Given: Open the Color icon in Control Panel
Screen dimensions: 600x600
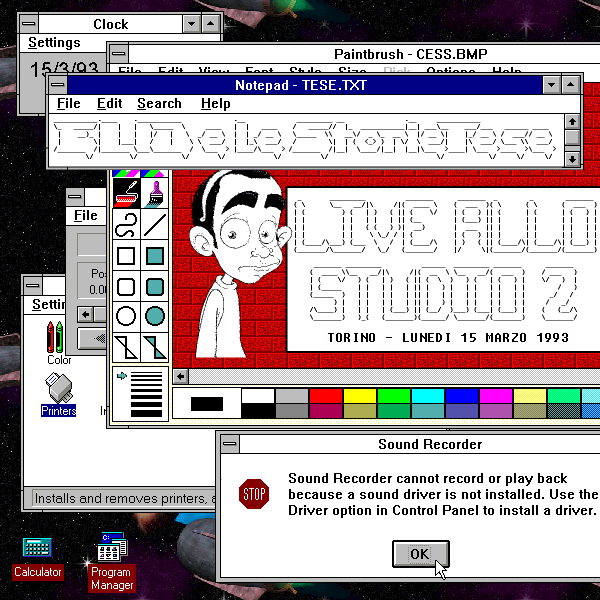Looking at the screenshot, I should [57, 343].
